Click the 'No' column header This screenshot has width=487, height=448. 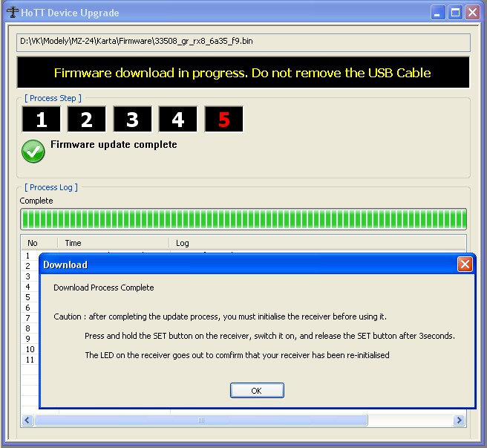[x=39, y=243]
